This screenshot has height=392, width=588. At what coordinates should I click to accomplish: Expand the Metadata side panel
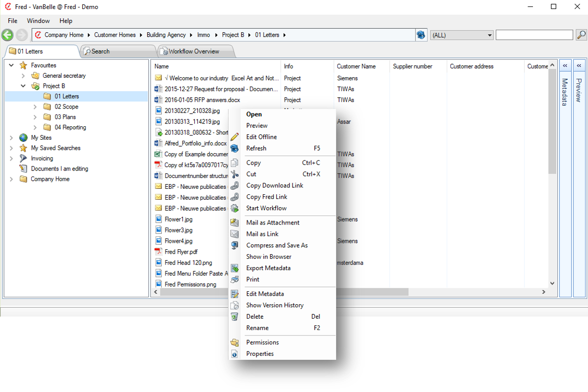pyautogui.click(x=565, y=65)
